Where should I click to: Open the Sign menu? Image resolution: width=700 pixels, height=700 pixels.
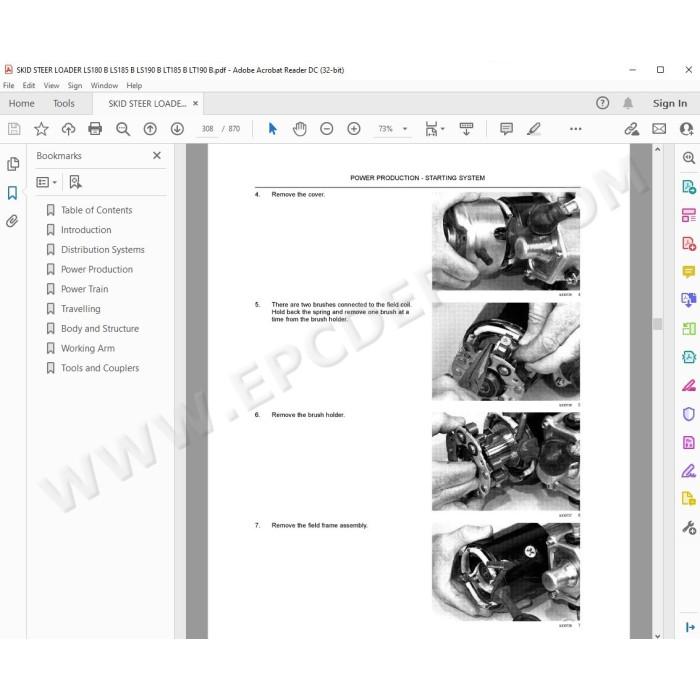point(75,85)
